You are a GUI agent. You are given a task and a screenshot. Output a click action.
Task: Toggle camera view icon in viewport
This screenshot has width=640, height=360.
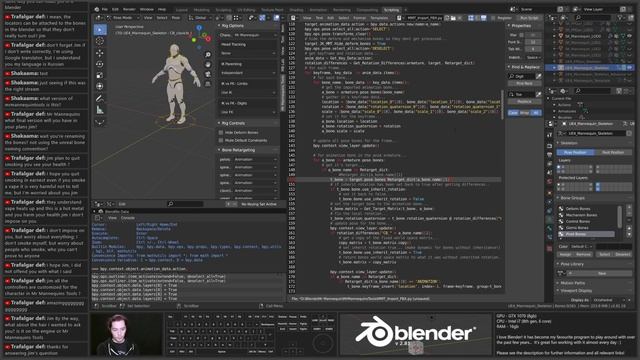tap(208, 74)
